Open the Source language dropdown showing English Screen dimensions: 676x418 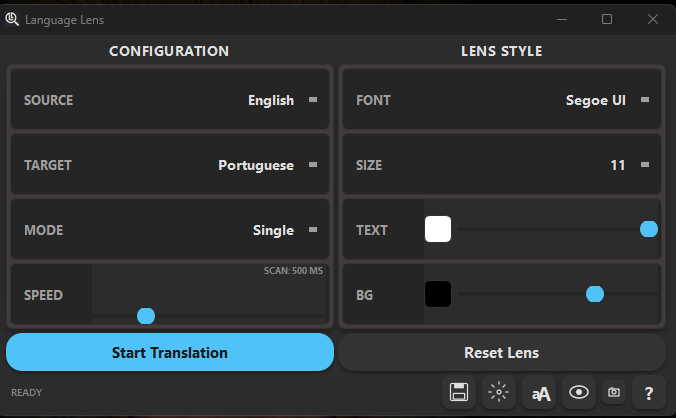[170, 100]
